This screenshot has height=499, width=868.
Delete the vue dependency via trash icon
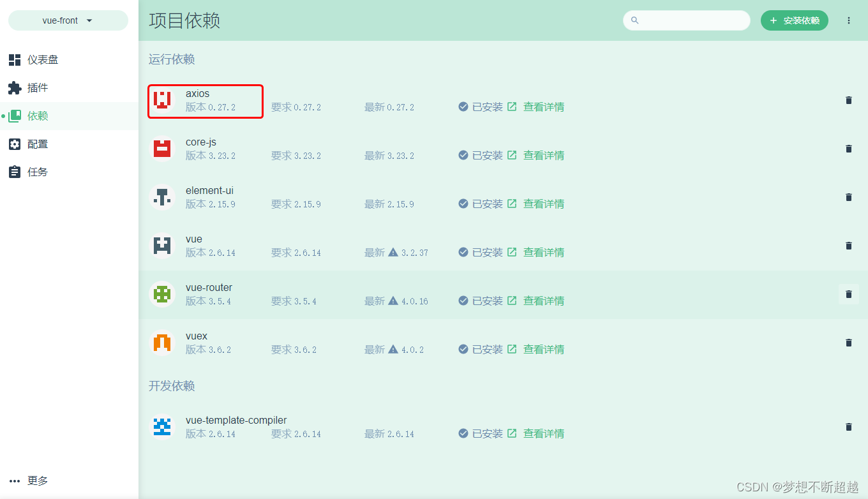pos(849,246)
